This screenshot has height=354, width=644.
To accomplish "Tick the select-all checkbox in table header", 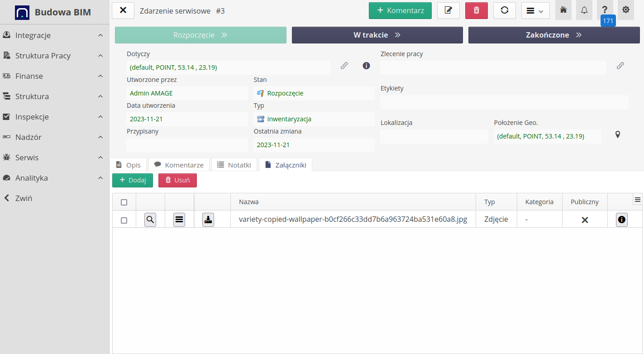I will tap(124, 202).
